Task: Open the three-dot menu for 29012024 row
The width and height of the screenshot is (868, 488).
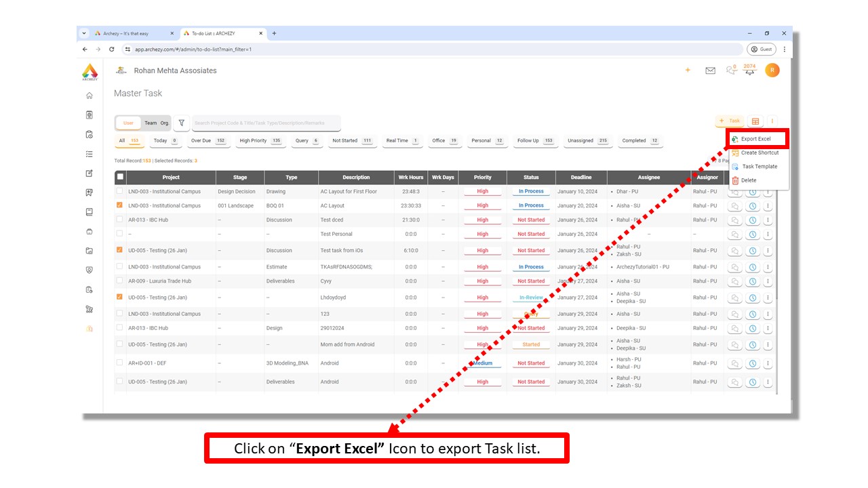Action: (x=768, y=328)
